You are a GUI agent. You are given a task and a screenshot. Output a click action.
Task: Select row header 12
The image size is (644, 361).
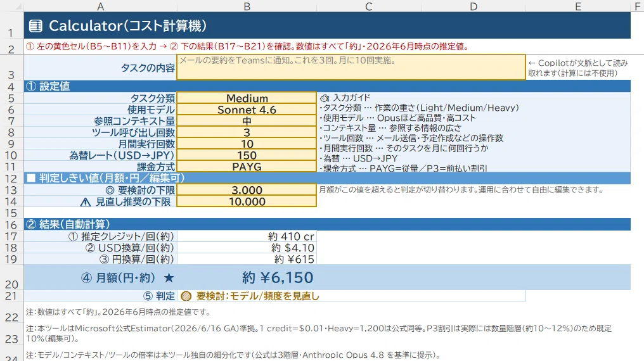(x=11, y=179)
